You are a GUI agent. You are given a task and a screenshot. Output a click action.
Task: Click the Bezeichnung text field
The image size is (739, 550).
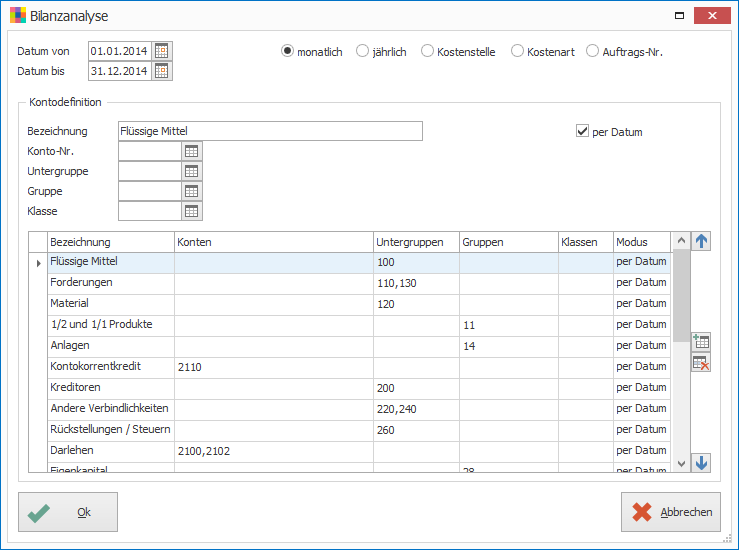pos(270,131)
